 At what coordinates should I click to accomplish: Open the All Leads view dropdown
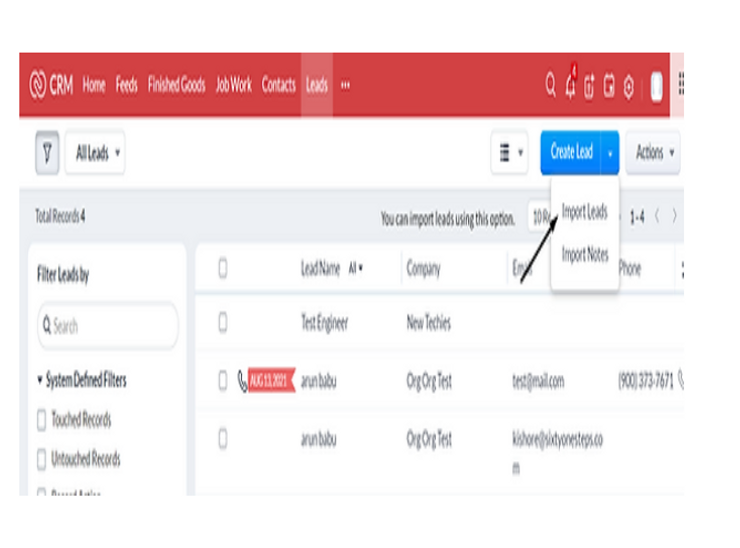click(95, 153)
